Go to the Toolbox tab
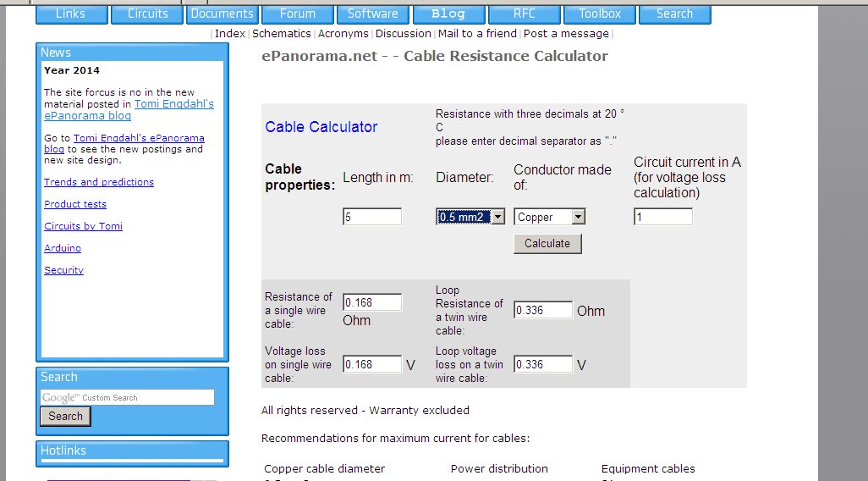 [x=599, y=14]
